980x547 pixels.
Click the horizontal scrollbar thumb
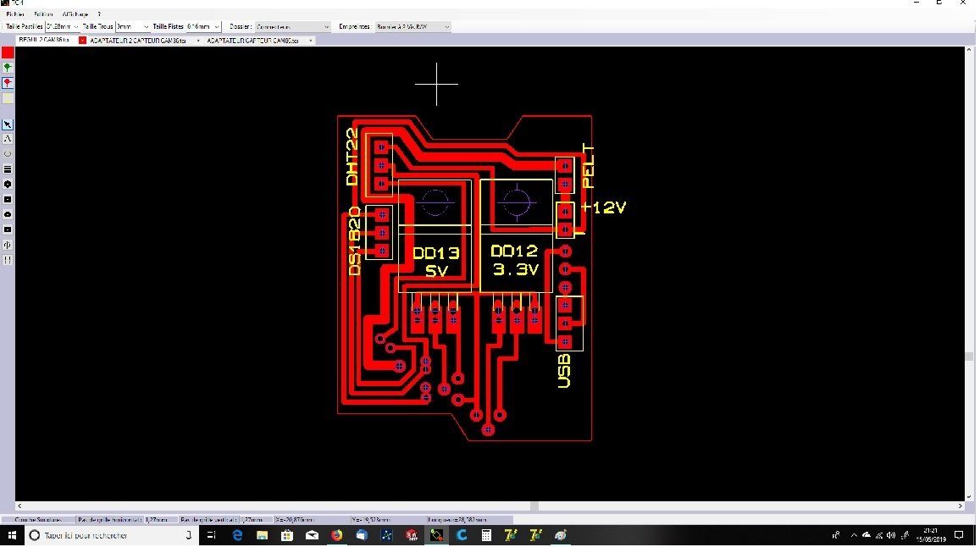535,506
